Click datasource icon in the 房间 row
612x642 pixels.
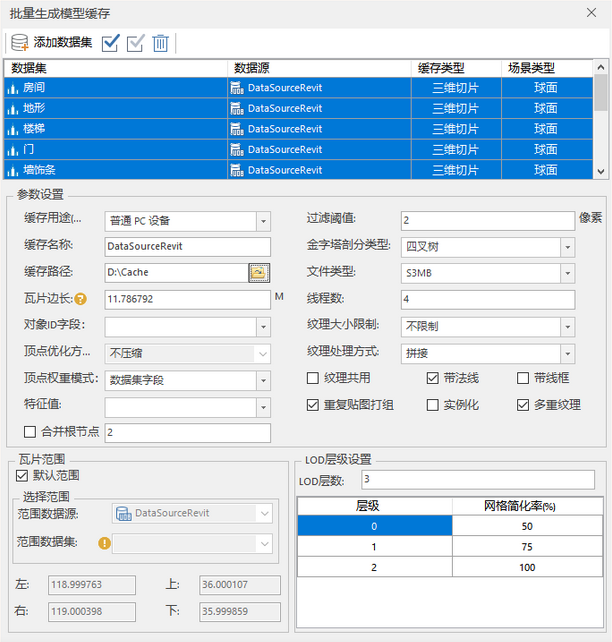pyautogui.click(x=237, y=88)
